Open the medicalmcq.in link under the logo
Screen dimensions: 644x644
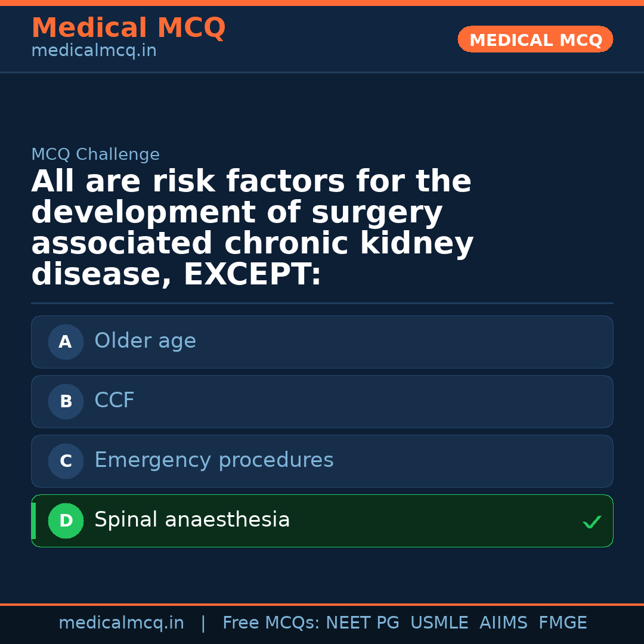coord(93,50)
